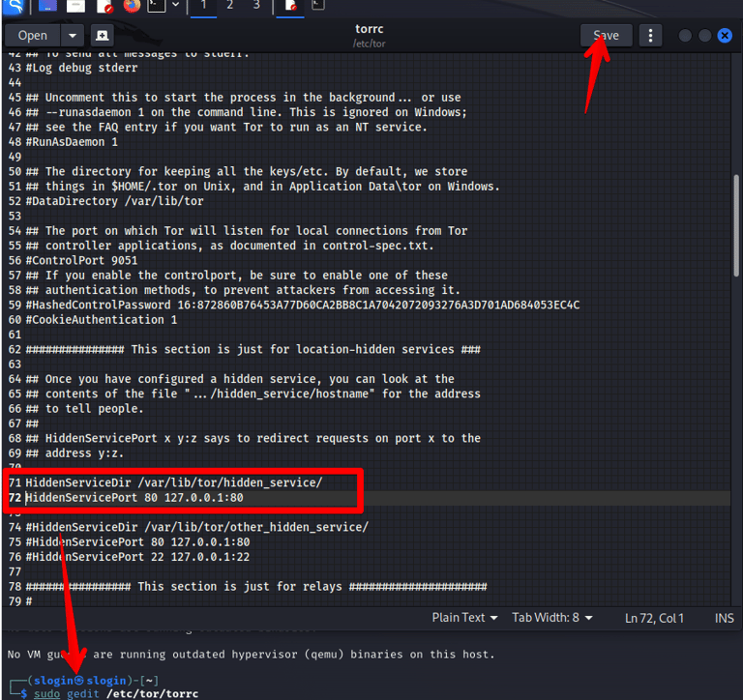Click the vertical scrollbar of the editor
Image resolution: width=743 pixels, height=700 pixels.
pyautogui.click(x=736, y=225)
